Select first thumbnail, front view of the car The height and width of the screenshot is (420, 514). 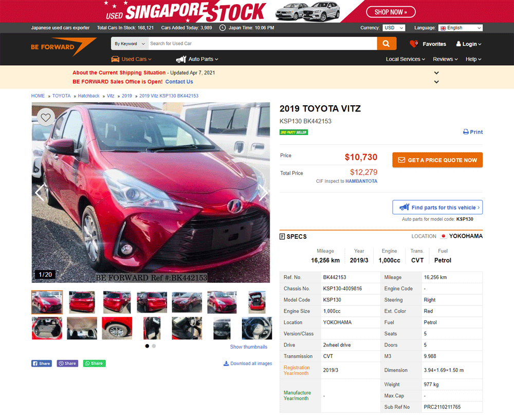point(47,302)
